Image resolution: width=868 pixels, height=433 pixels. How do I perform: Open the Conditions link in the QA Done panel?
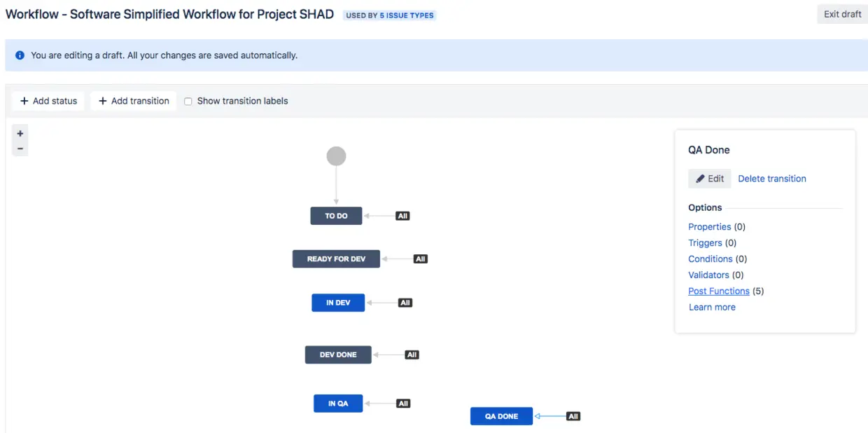pyautogui.click(x=709, y=259)
